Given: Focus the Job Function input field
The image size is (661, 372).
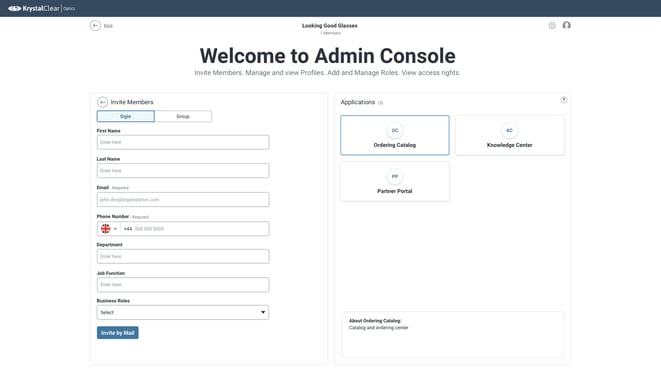Looking at the screenshot, I should point(183,285).
